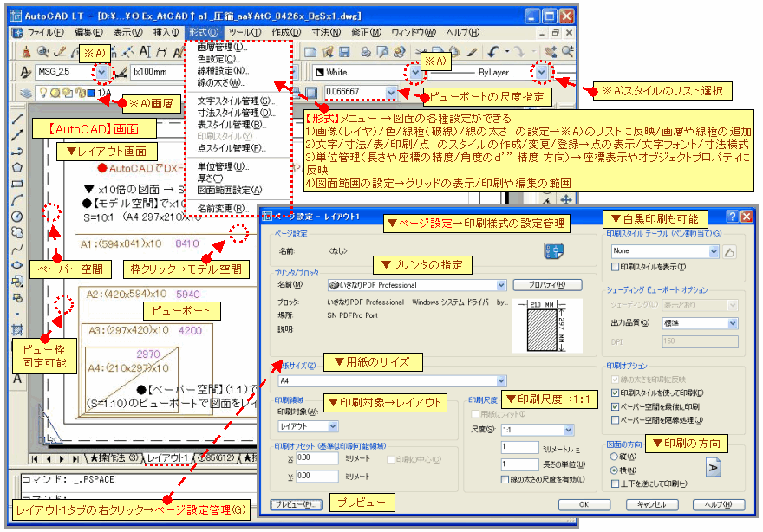
Task: Open the 1:1 print scale dropdown
Action: click(x=569, y=430)
